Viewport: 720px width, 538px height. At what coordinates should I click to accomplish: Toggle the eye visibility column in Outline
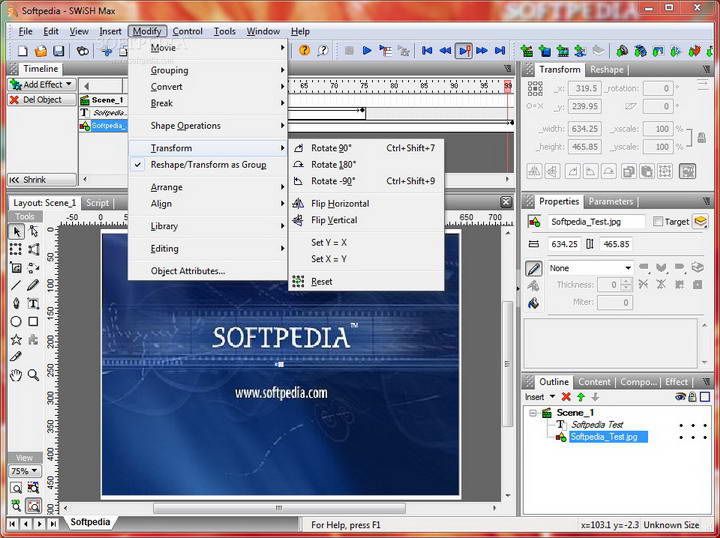click(x=681, y=397)
